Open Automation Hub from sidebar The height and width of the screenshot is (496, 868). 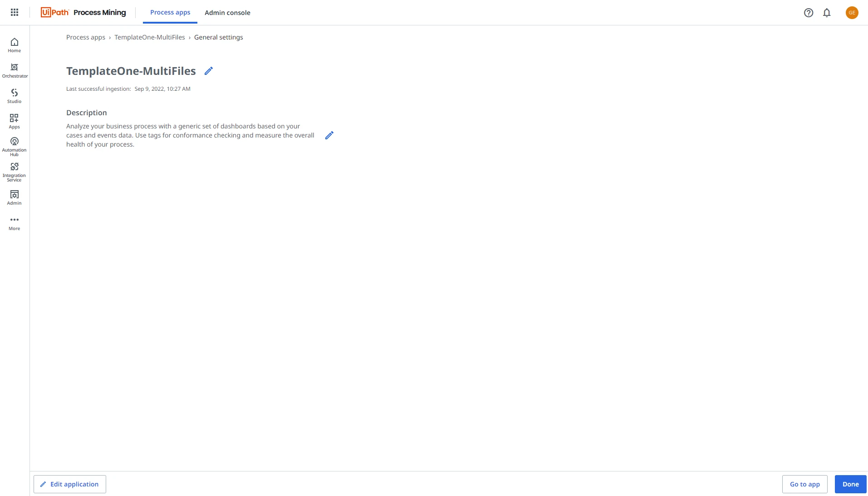pos(15,147)
